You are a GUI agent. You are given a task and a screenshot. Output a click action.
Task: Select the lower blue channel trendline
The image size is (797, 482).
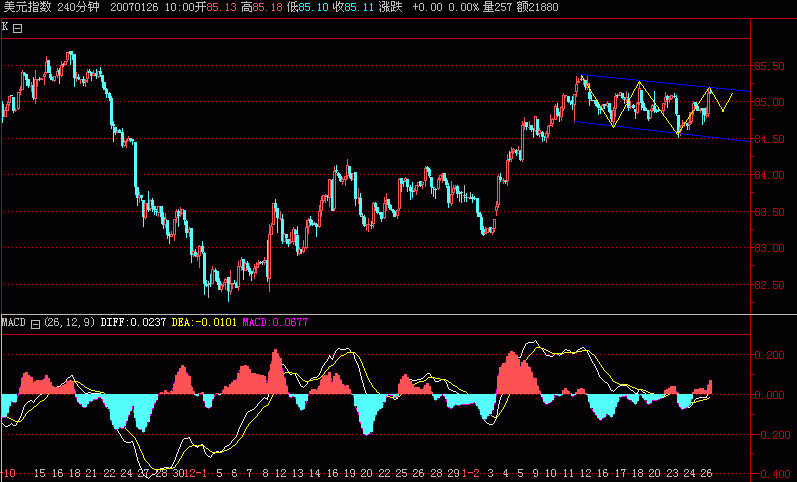tap(662, 131)
